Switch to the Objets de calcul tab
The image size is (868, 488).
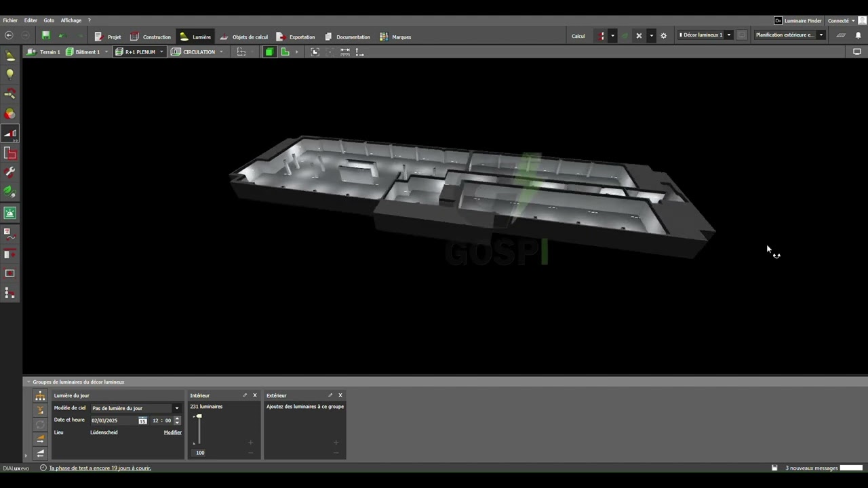pos(243,37)
